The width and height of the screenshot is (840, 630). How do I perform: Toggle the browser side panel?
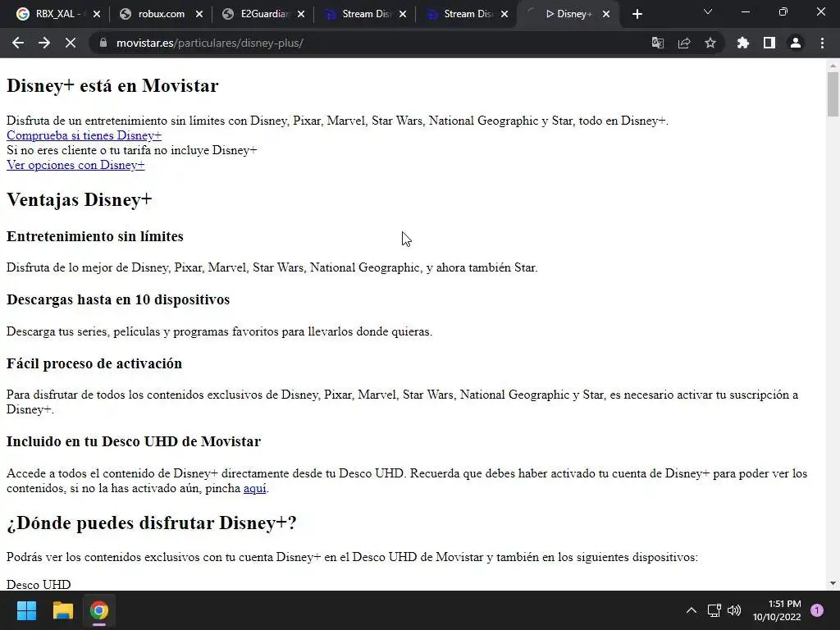[x=769, y=43]
